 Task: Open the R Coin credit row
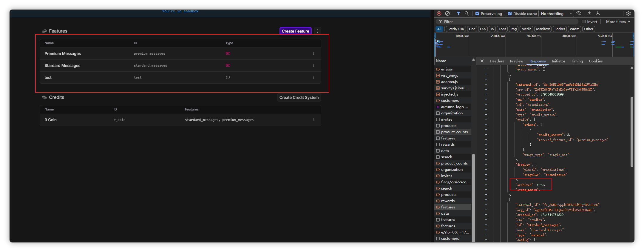(x=180, y=120)
